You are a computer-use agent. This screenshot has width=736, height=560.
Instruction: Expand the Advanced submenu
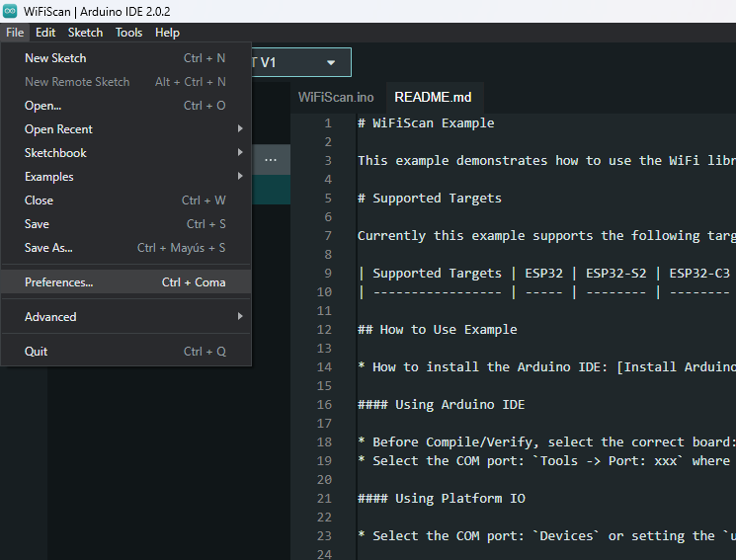(125, 317)
